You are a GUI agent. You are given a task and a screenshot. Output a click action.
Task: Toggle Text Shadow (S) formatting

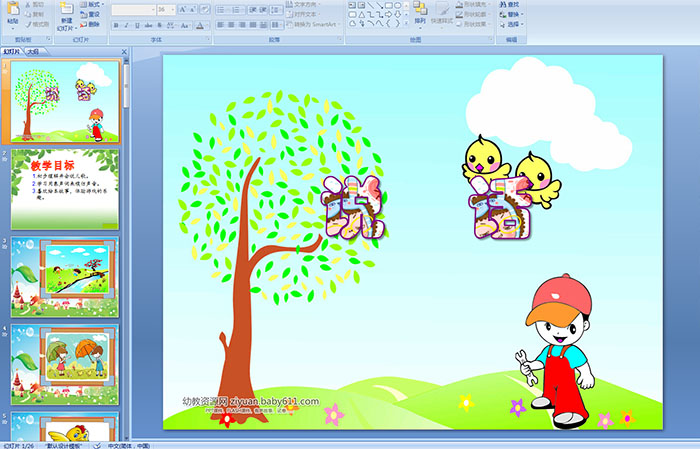click(x=159, y=25)
